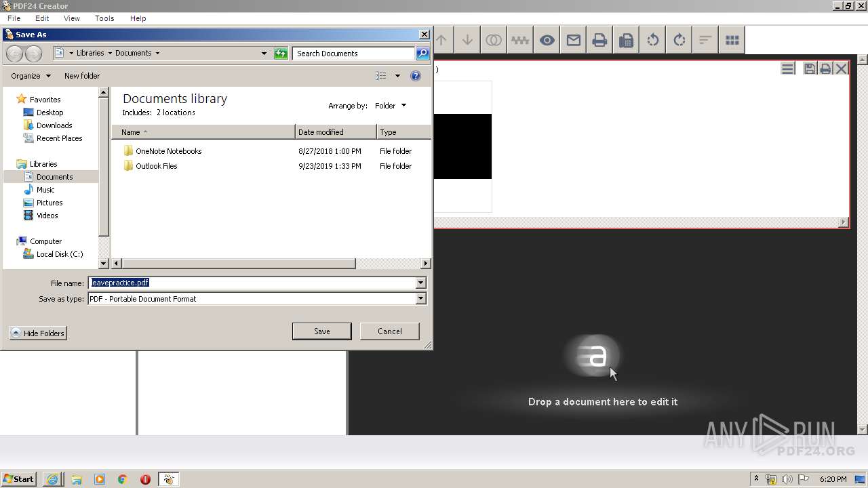Click the File name input field
This screenshot has height=488, width=868.
click(x=252, y=283)
